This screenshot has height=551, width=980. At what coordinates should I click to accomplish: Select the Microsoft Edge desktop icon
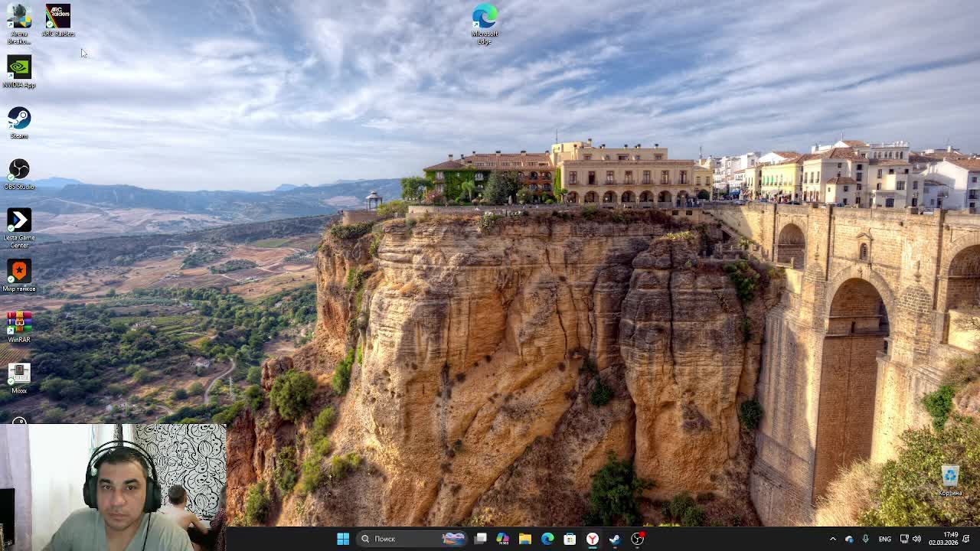(x=485, y=24)
